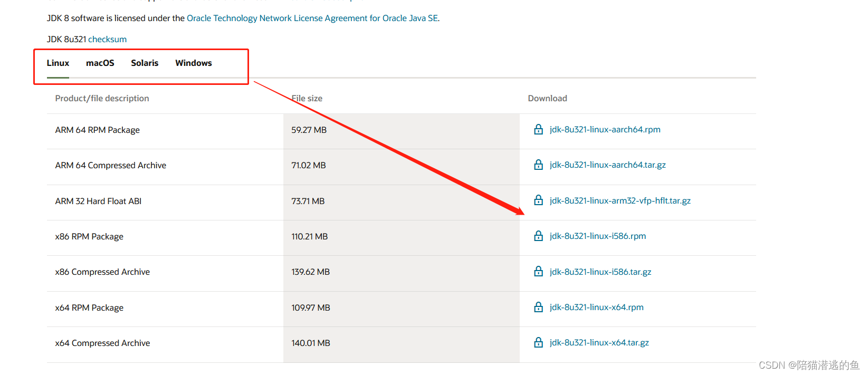Download jdk-8u321-linux-i586.tar.gz
The image size is (868, 375).
pos(600,272)
